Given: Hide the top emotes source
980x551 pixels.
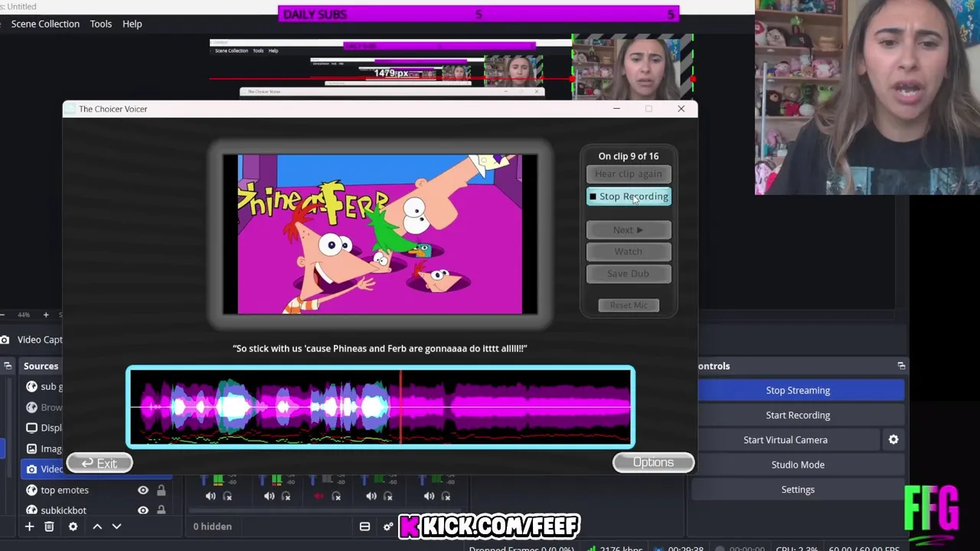Looking at the screenshot, I should [x=143, y=490].
